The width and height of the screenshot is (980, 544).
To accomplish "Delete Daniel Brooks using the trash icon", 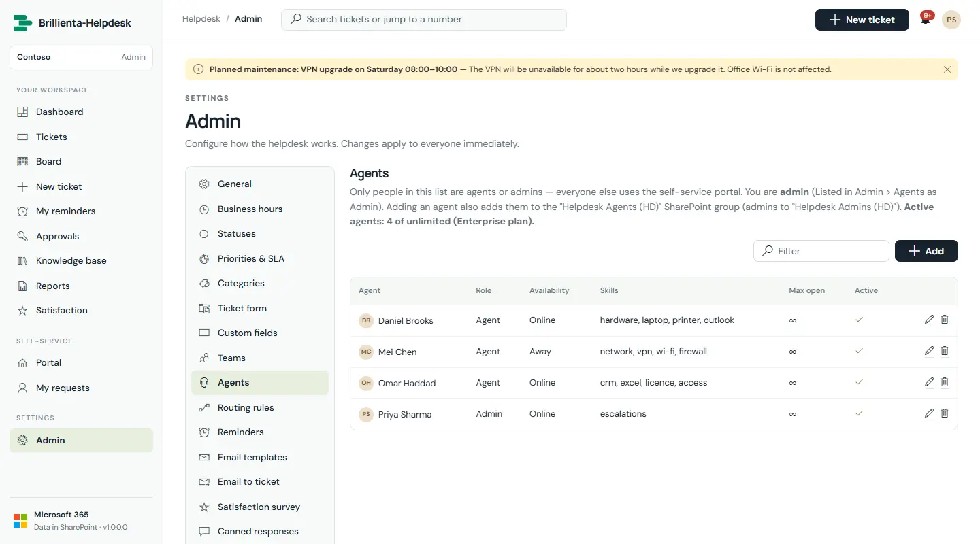I will point(945,320).
